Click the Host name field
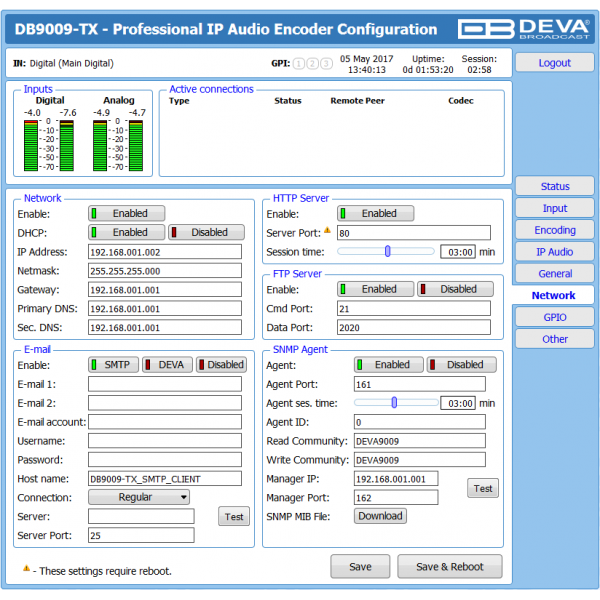This screenshot has height=600, width=600. (165, 479)
